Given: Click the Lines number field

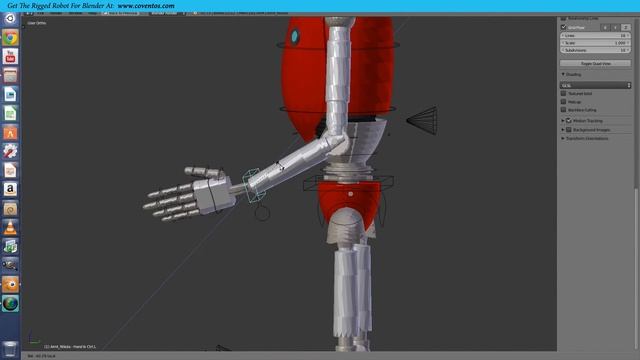Looking at the screenshot, I should click(x=596, y=36).
